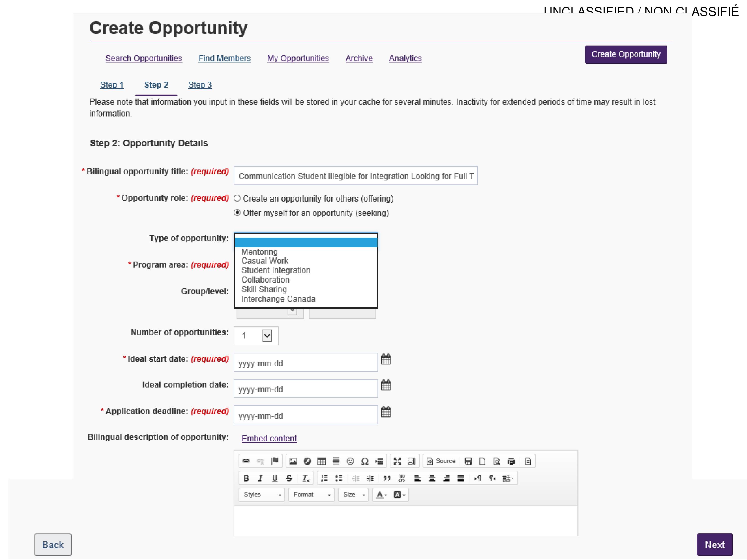Open the background color picker

click(x=399, y=495)
